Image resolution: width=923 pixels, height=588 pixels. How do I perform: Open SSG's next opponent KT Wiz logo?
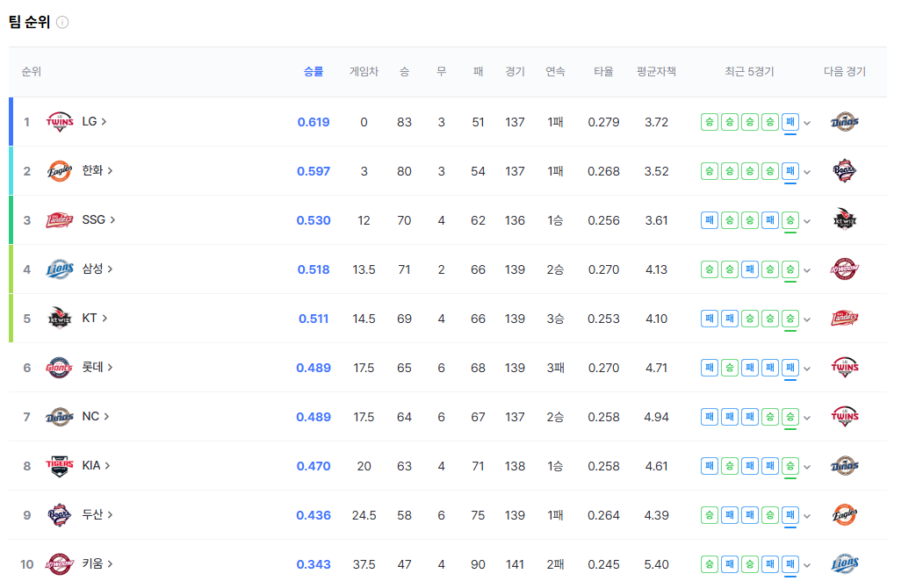(844, 220)
